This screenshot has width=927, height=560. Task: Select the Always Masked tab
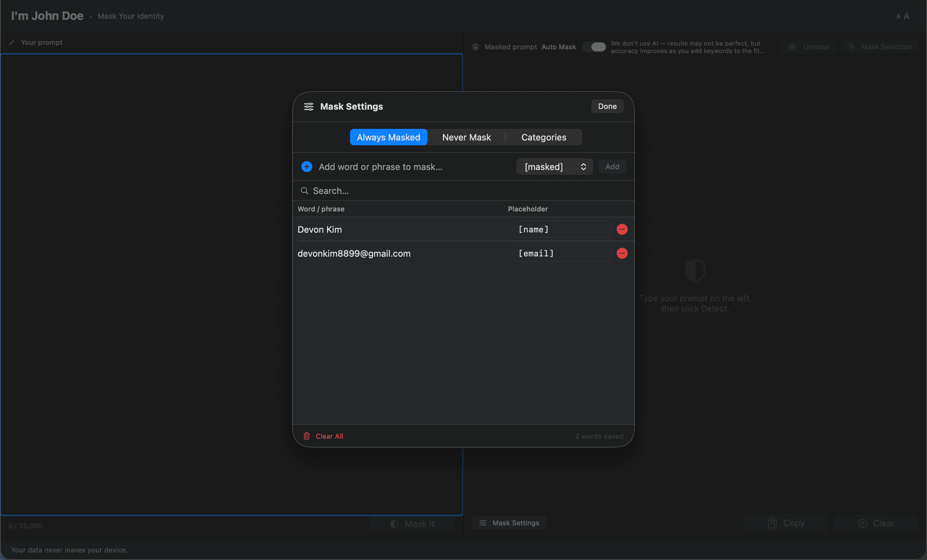(388, 137)
